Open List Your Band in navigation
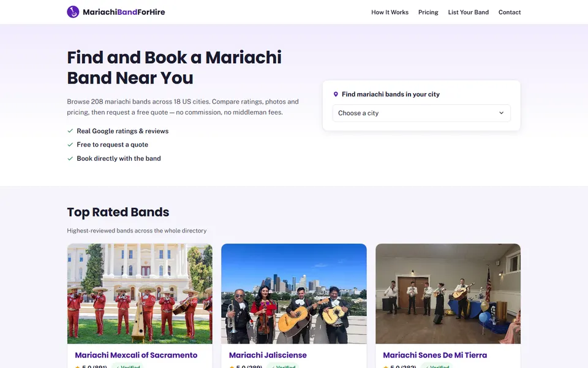This screenshot has height=368, width=588. click(x=469, y=12)
